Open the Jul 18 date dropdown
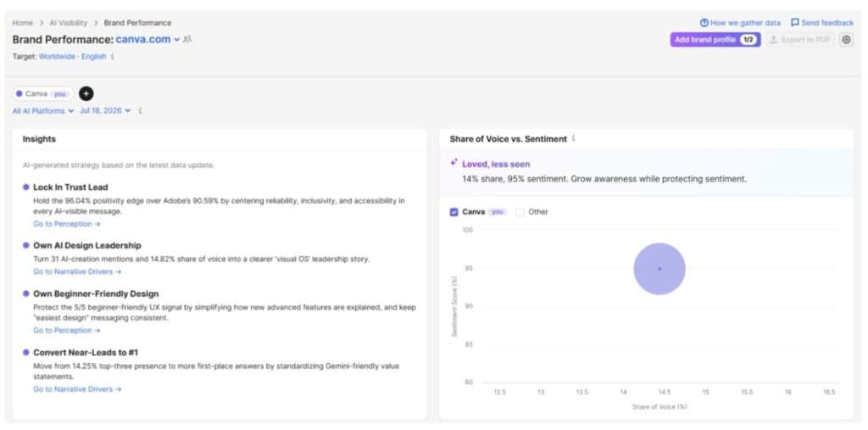The height and width of the screenshot is (430, 868). [105, 111]
